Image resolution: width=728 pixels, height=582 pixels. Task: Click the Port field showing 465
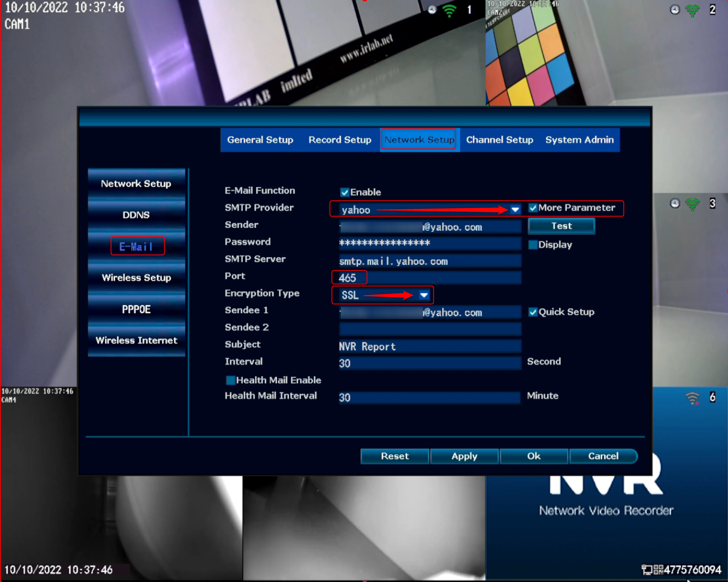pyautogui.click(x=430, y=278)
